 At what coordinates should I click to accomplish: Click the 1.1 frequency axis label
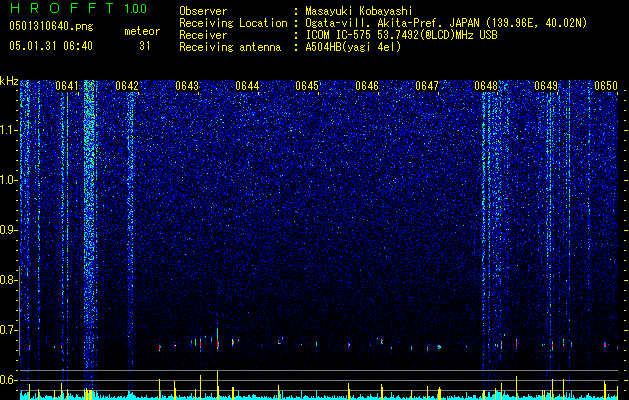(x=8, y=130)
